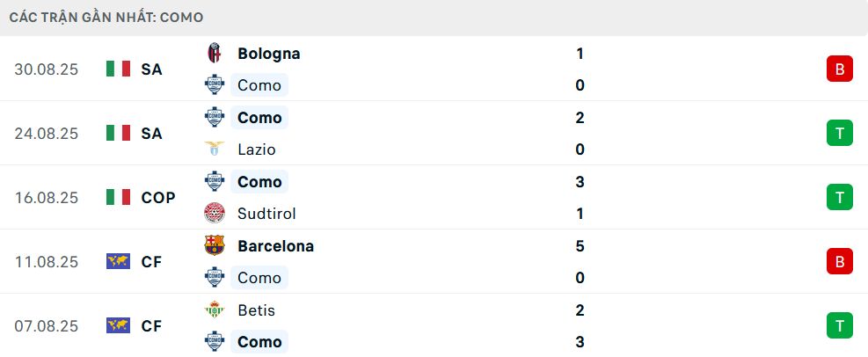The image size is (868, 357).
Task: Click the green T badge for Lazio match
Action: [840, 133]
